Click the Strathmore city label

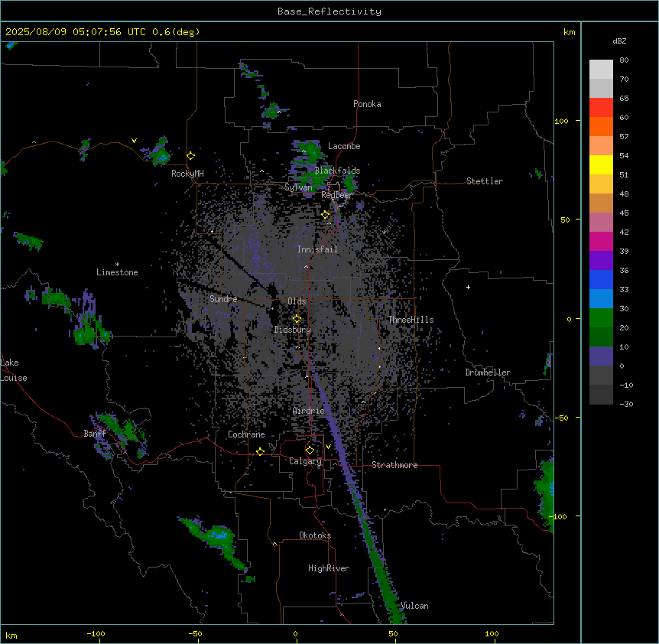pos(394,465)
